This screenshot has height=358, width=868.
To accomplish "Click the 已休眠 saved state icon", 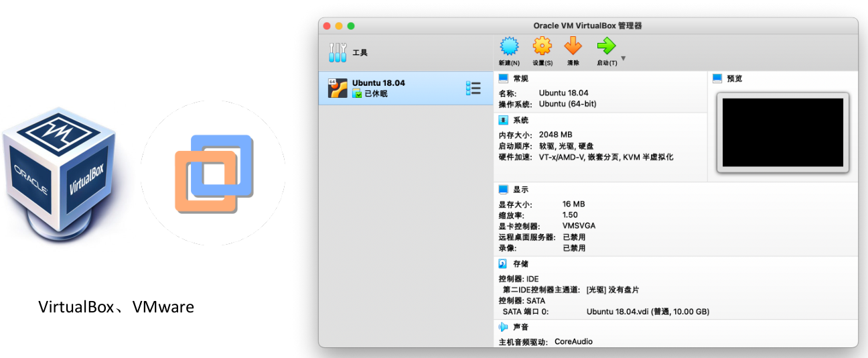I will [357, 94].
